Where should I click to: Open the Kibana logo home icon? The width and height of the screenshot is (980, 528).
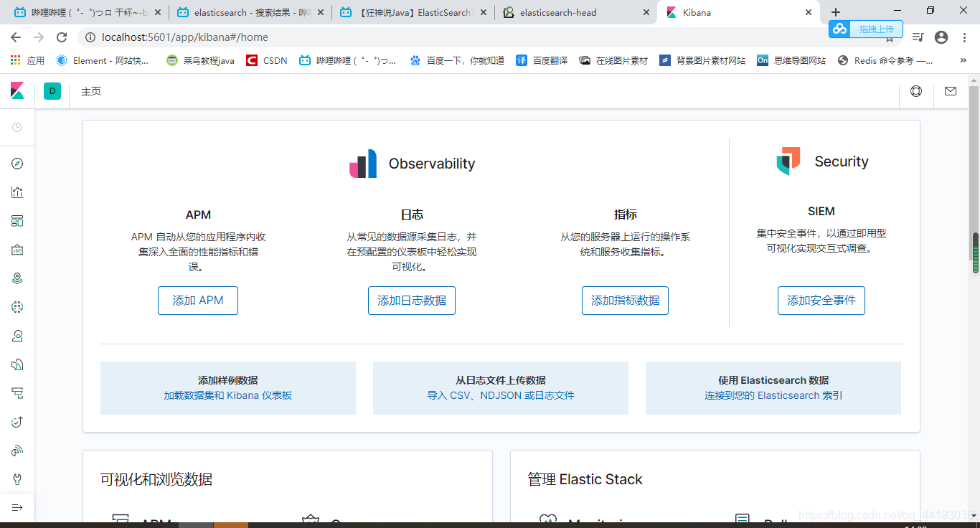[x=17, y=91]
